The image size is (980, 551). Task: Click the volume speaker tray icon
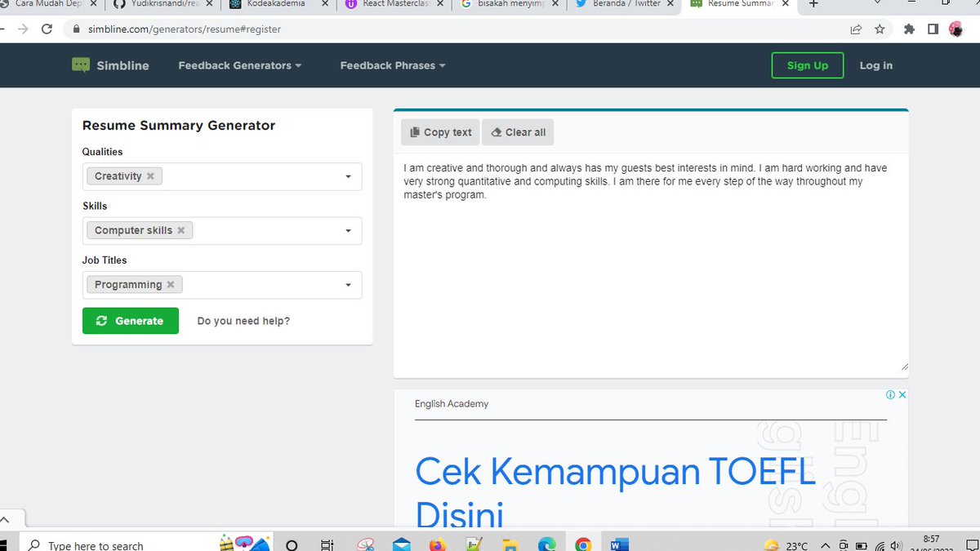897,545
